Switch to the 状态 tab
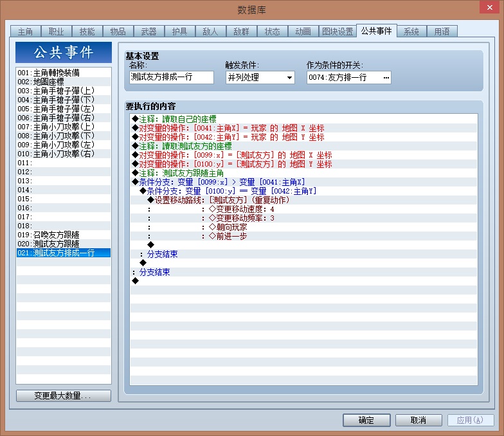504x436 pixels. point(273,32)
